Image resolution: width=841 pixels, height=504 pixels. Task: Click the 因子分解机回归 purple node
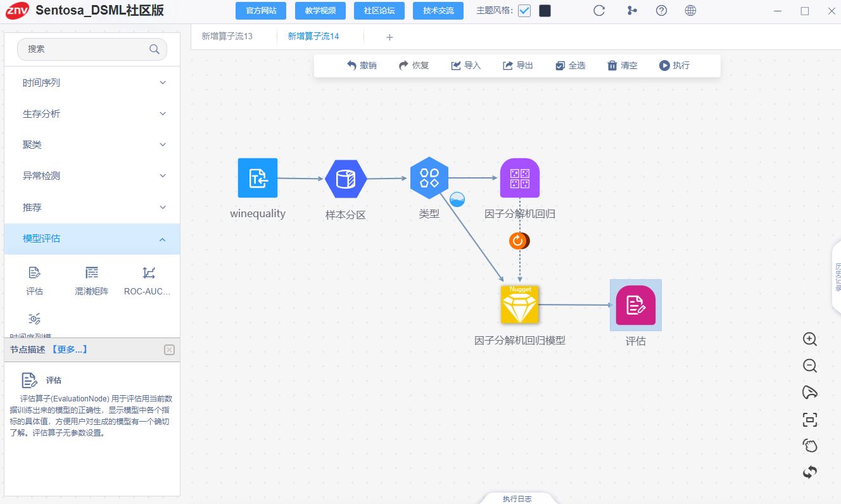[520, 178]
